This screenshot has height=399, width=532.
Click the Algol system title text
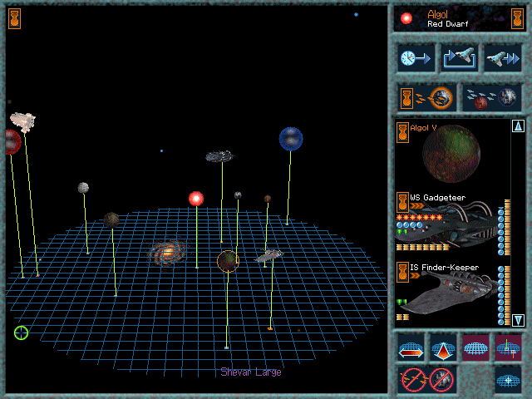(438, 15)
